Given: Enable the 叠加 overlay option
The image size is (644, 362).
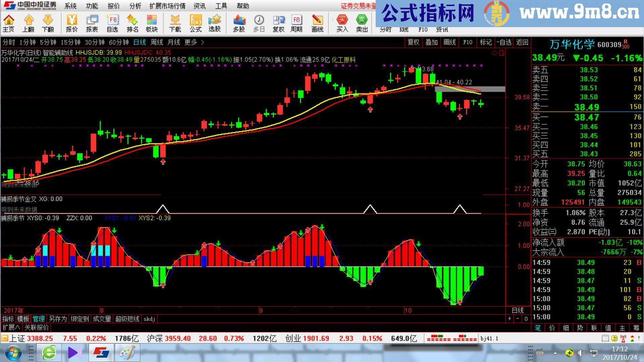Looking at the screenshot, I should coord(432,43).
